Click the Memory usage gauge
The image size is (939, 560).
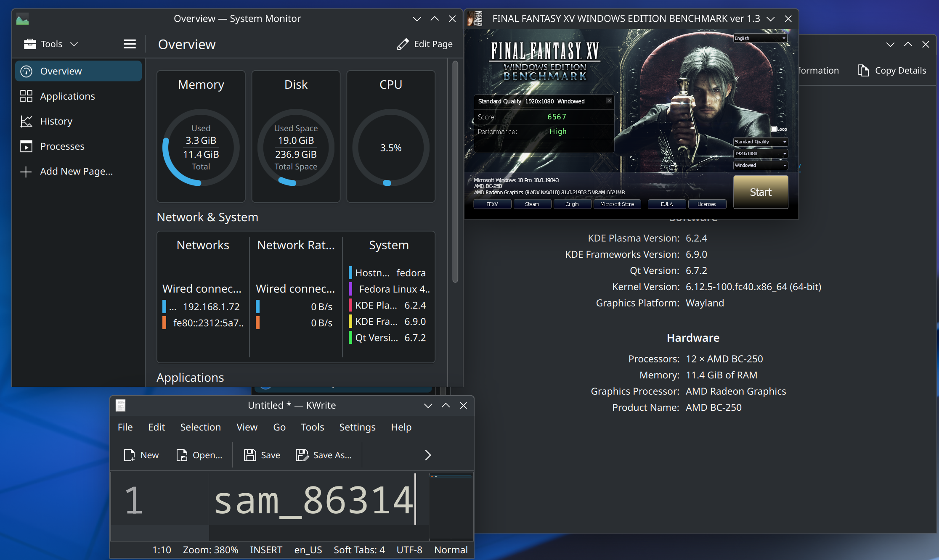click(x=201, y=148)
